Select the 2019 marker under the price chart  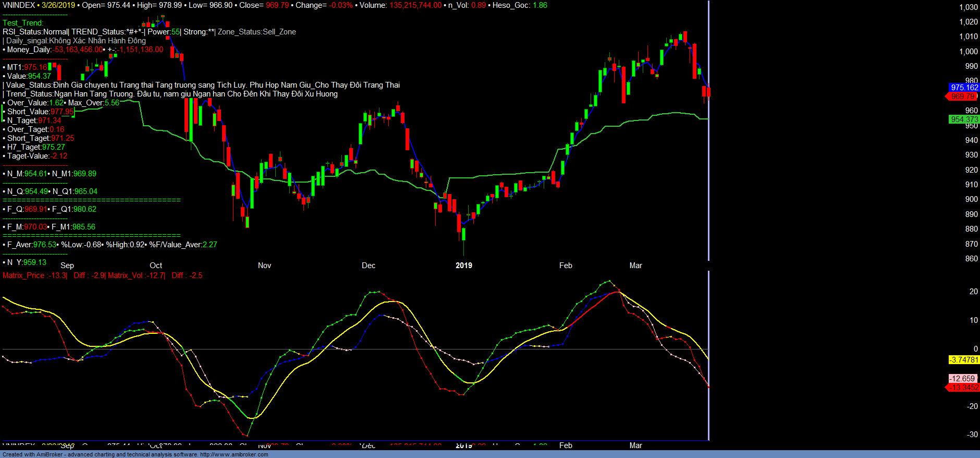coord(463,266)
